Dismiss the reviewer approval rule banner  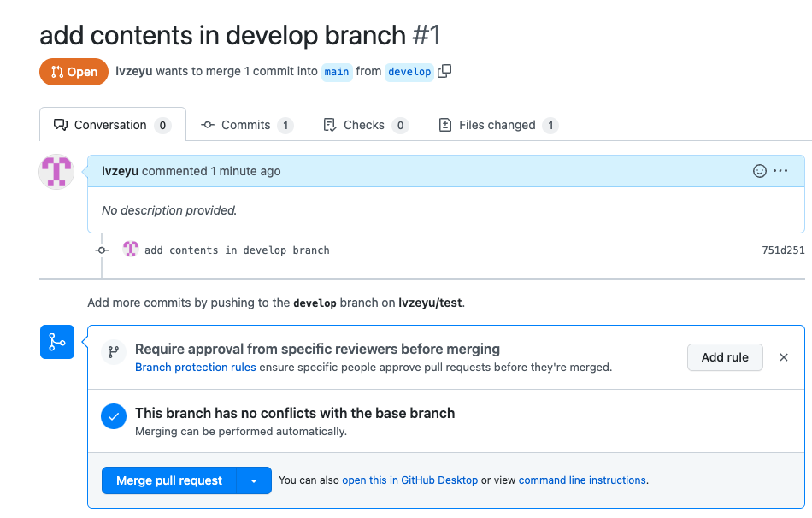(783, 357)
